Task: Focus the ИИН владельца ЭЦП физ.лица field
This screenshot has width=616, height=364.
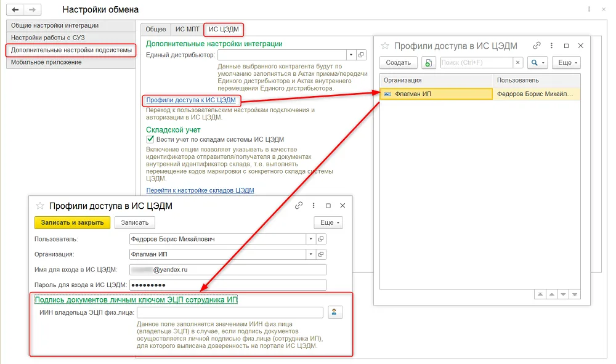Action: (230, 312)
